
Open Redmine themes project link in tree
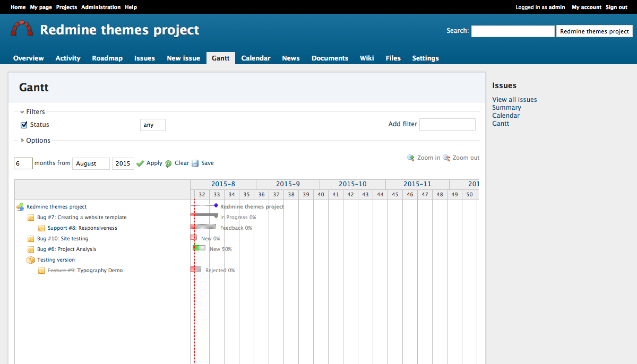pos(56,207)
